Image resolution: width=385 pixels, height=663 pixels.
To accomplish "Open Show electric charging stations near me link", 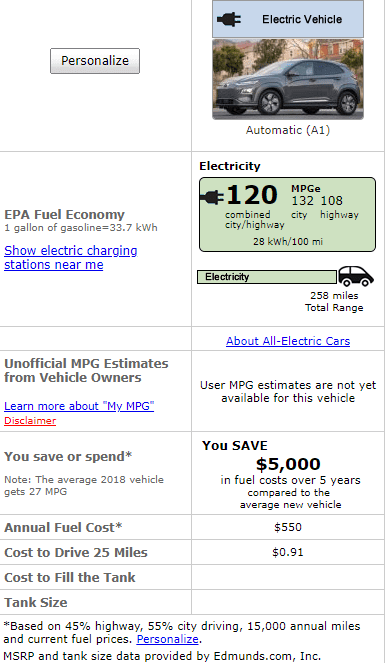I will [71, 258].
